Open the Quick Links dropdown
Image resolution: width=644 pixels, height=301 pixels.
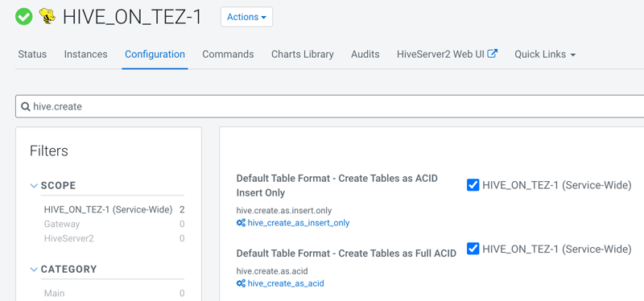[545, 54]
